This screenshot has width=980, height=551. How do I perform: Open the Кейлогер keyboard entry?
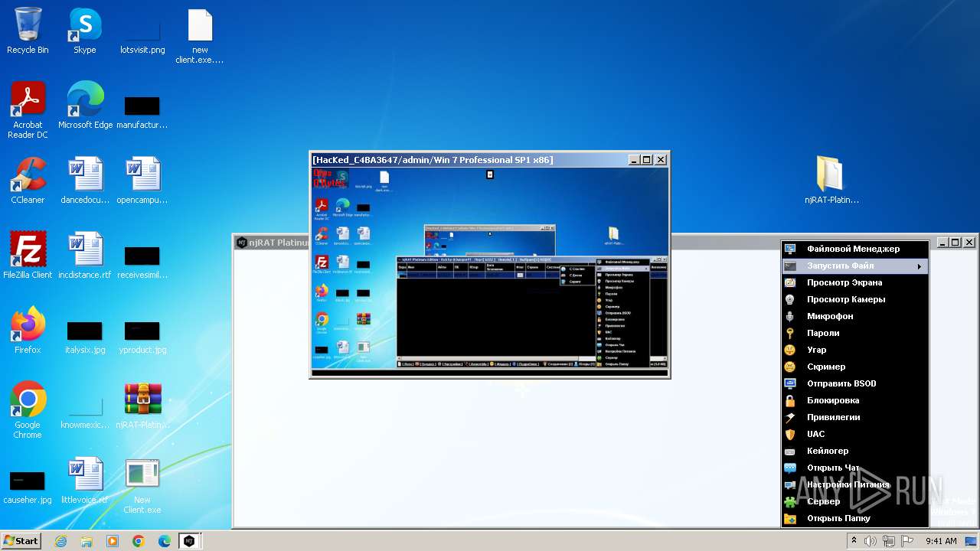point(855,451)
